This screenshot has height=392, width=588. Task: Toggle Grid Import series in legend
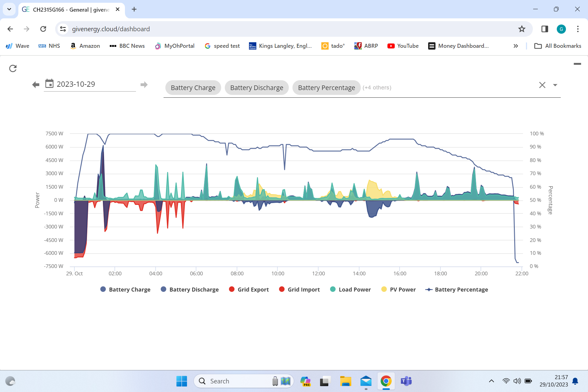coord(299,289)
